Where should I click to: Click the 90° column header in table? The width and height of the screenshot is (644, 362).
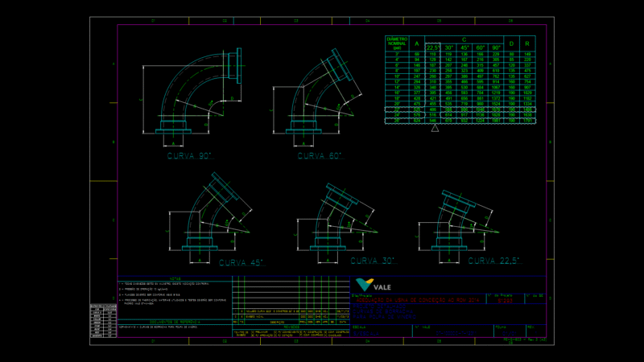[x=496, y=47]
